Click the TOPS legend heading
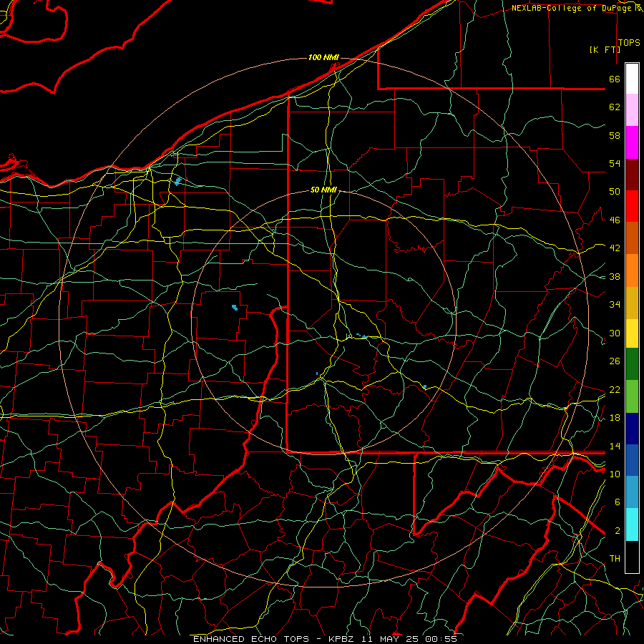The image size is (644, 644). 629,43
